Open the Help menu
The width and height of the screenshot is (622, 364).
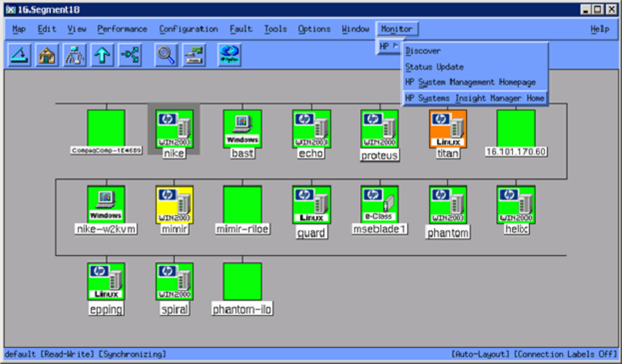pyautogui.click(x=599, y=29)
